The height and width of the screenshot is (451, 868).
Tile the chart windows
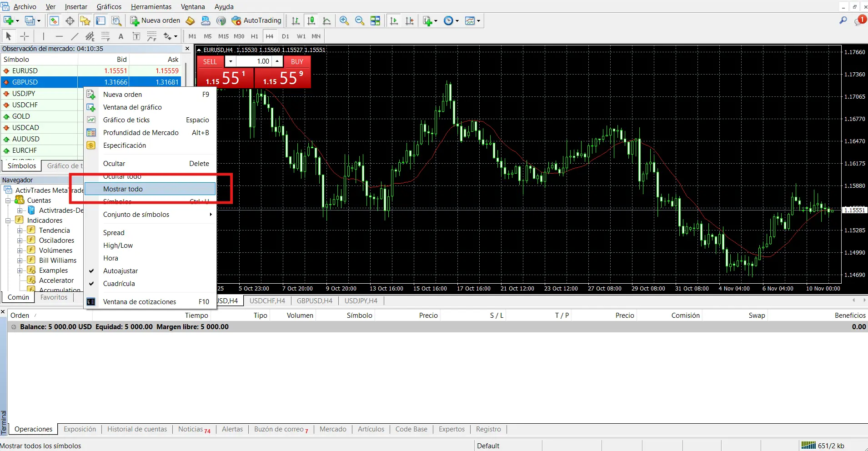376,20
